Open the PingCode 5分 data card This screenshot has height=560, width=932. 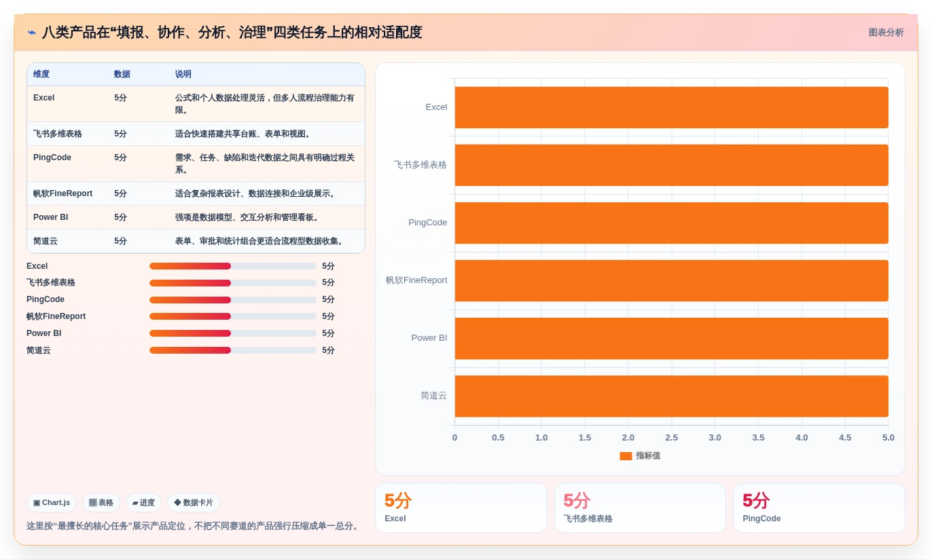click(x=819, y=508)
